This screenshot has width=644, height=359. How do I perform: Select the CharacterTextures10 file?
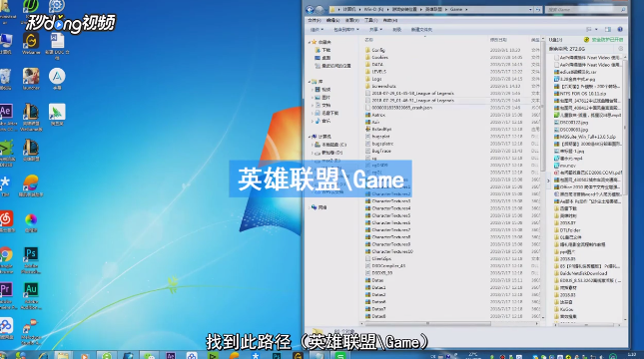click(x=389, y=251)
